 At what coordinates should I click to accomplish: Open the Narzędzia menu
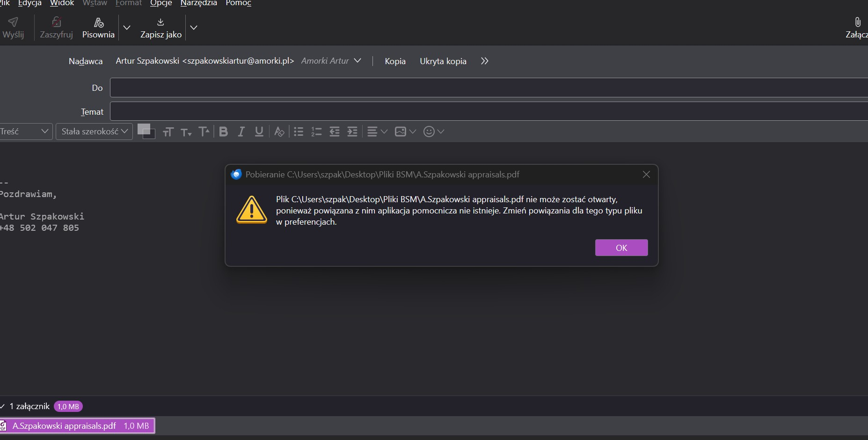pyautogui.click(x=199, y=3)
